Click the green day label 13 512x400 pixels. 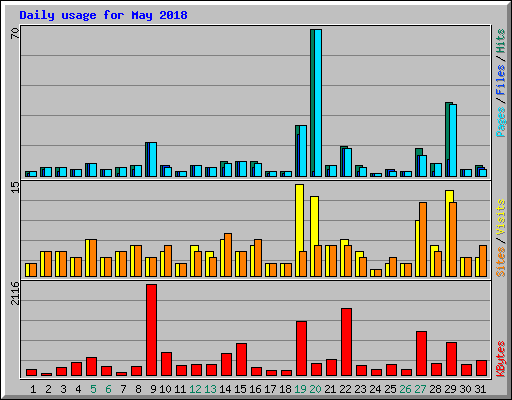(210, 389)
